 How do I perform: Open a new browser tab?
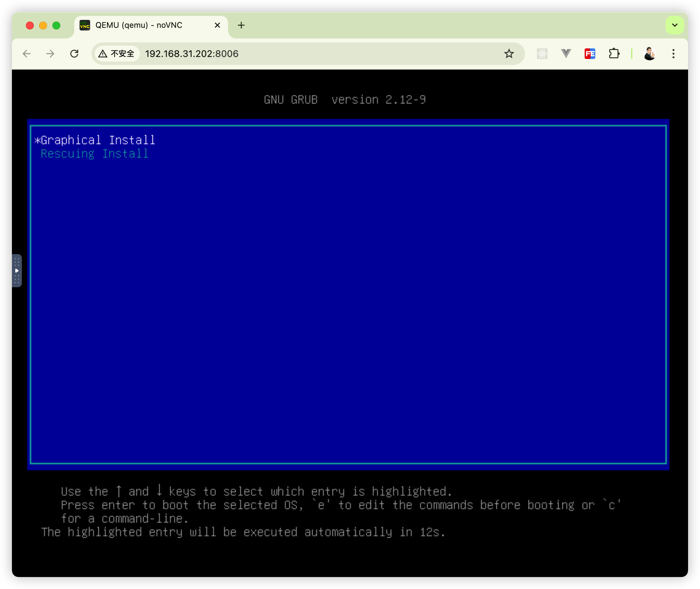[x=241, y=26]
